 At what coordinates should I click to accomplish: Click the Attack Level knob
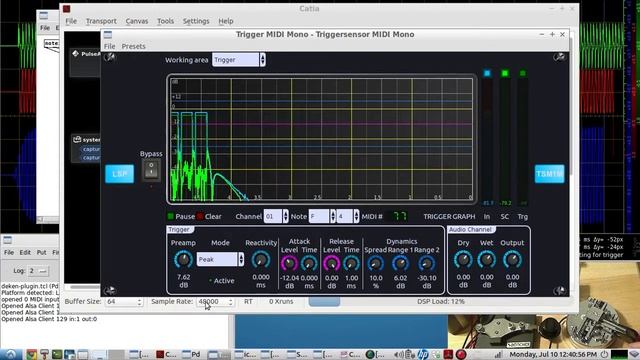click(x=289, y=263)
